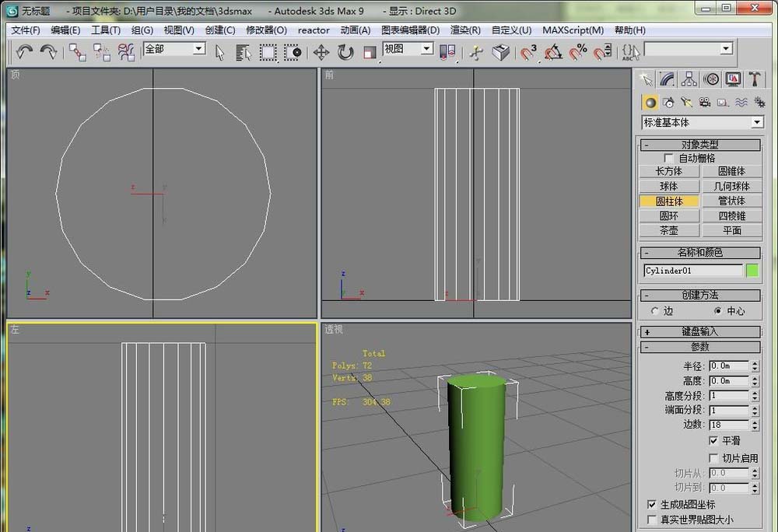The height and width of the screenshot is (532, 778).
Task: Select the 边 creation method radio button
Action: point(655,310)
